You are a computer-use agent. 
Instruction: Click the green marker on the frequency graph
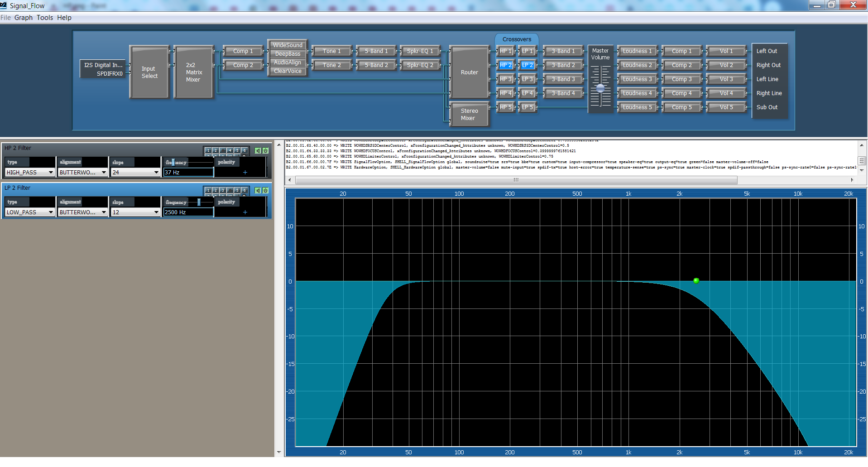pyautogui.click(x=696, y=281)
